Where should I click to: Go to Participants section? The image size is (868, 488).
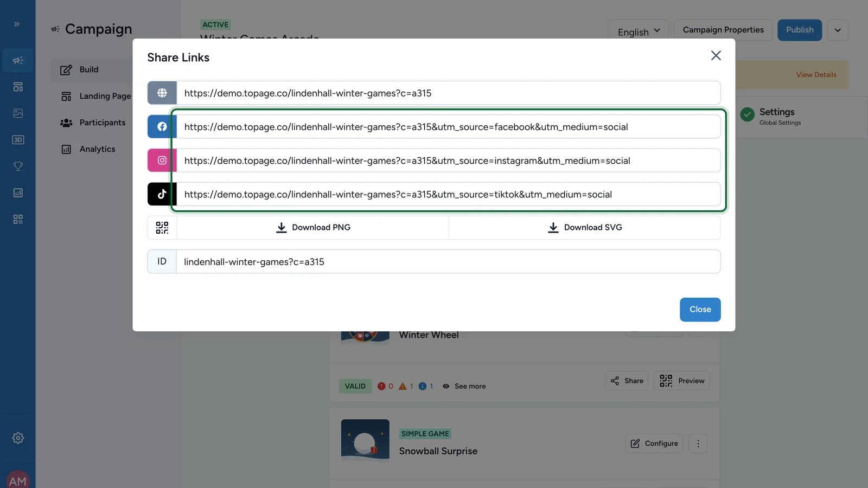92,123
